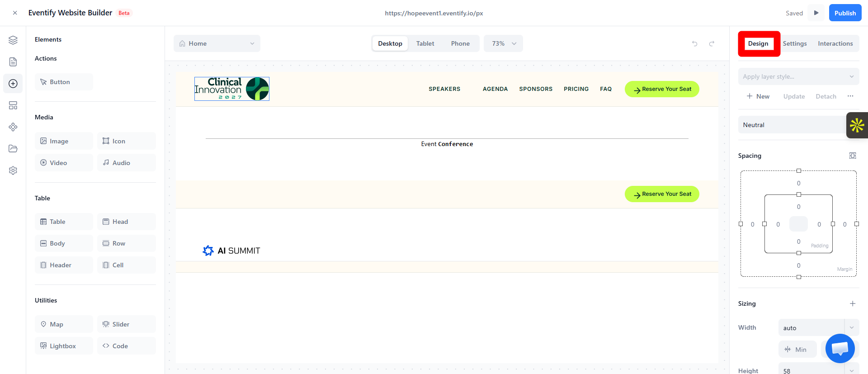Click the Preview play button
The height and width of the screenshot is (374, 868).
pyautogui.click(x=816, y=13)
